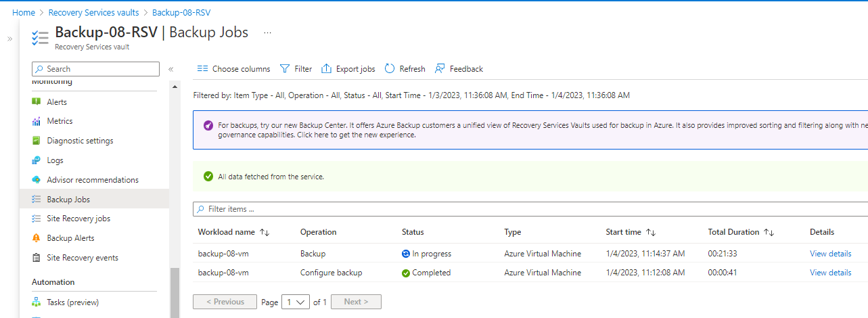Open the Backup Alerts bell icon
Image resolution: width=868 pixels, height=318 pixels.
pyautogui.click(x=37, y=238)
